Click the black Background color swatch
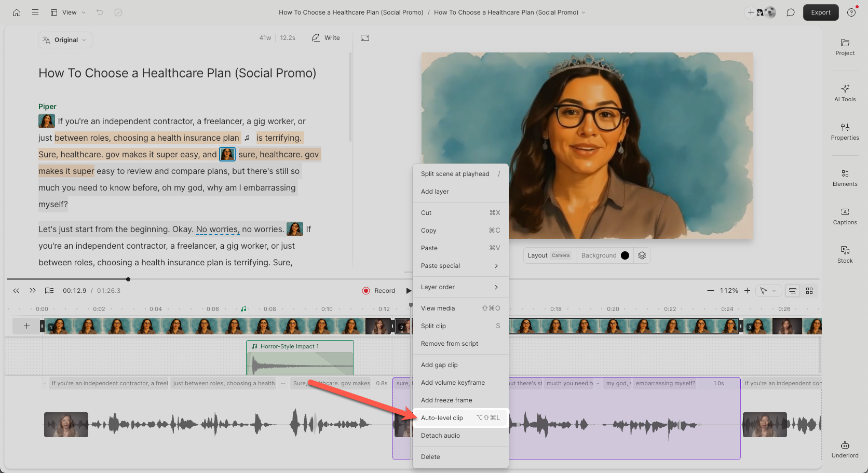The height and width of the screenshot is (473, 868). [x=625, y=255]
